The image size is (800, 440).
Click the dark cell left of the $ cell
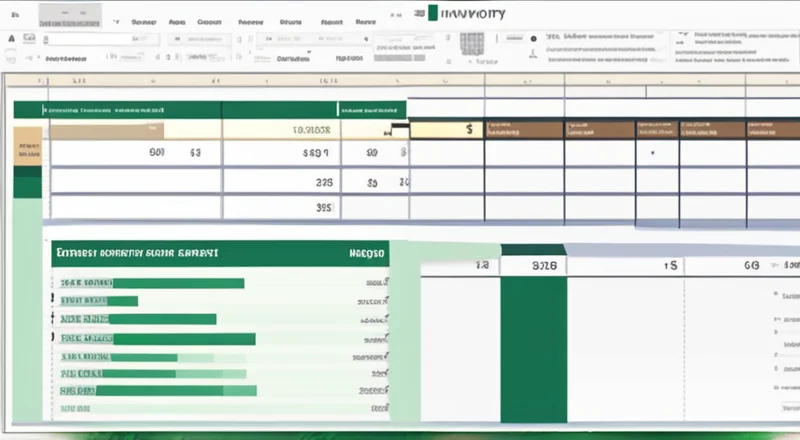[399, 129]
